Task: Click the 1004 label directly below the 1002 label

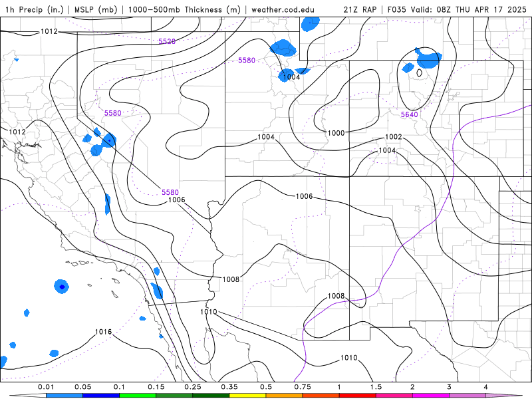Action: [x=387, y=150]
